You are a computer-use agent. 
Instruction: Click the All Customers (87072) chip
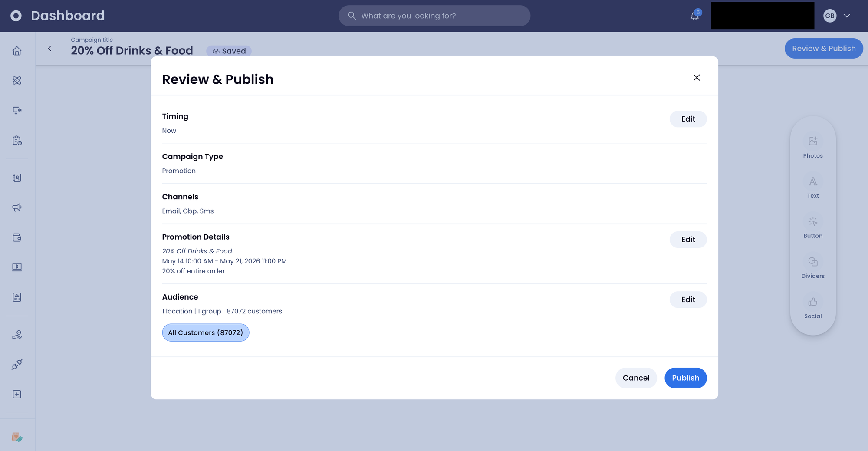(206, 332)
